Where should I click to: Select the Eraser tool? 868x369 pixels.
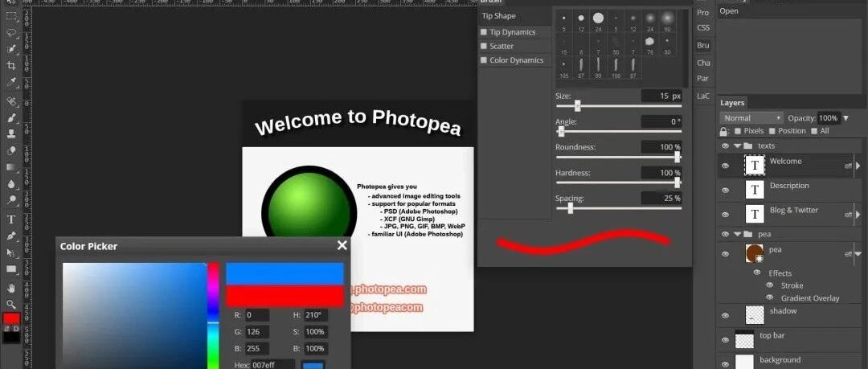pyautogui.click(x=11, y=150)
